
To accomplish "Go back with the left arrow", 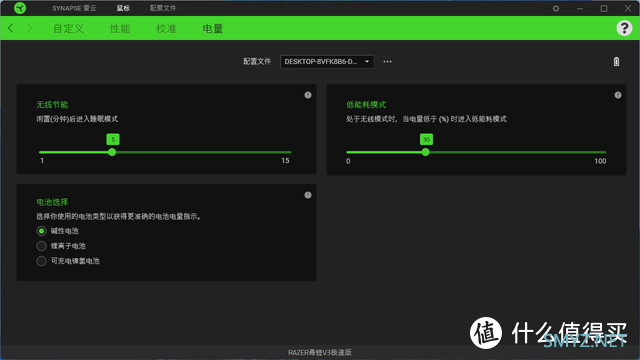I will click(x=11, y=28).
